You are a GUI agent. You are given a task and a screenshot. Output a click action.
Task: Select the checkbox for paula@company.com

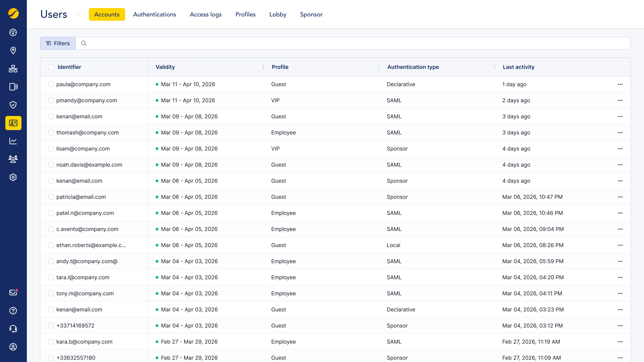51,84
